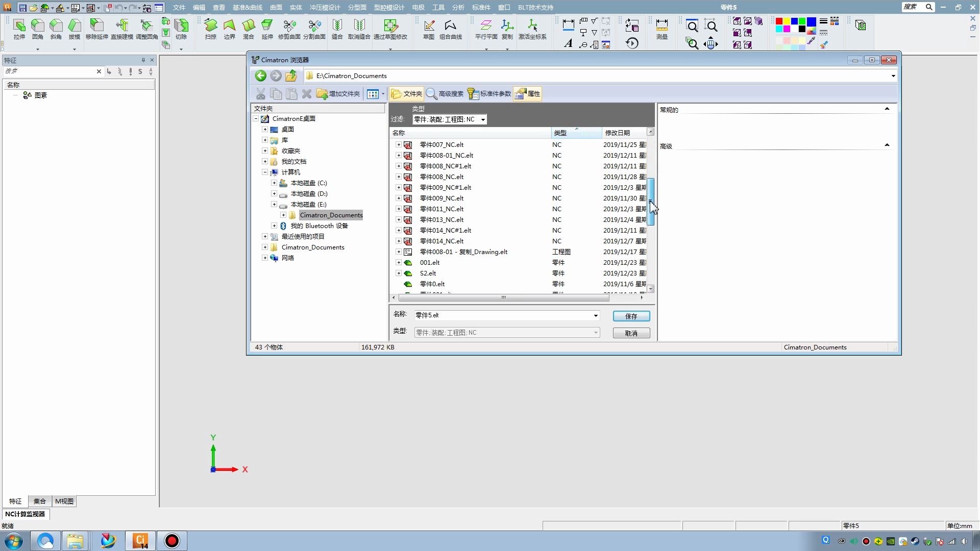
Task: Click the 保存 save button
Action: tap(631, 316)
